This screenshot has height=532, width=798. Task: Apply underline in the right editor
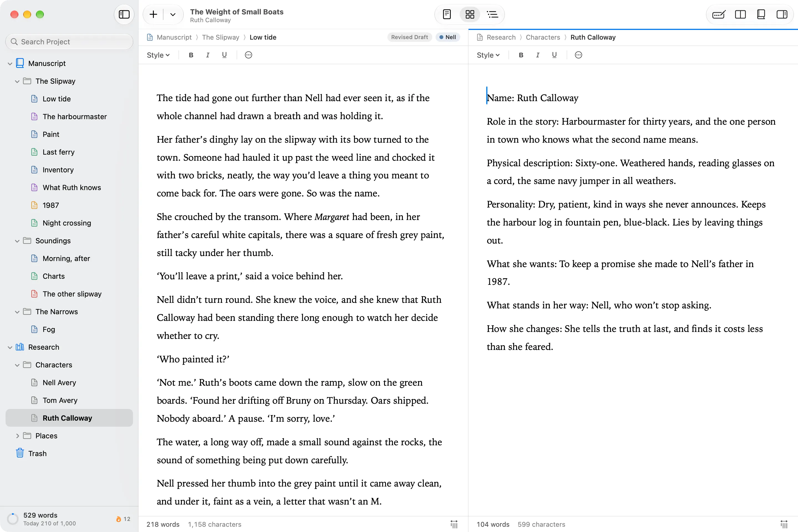(554, 55)
